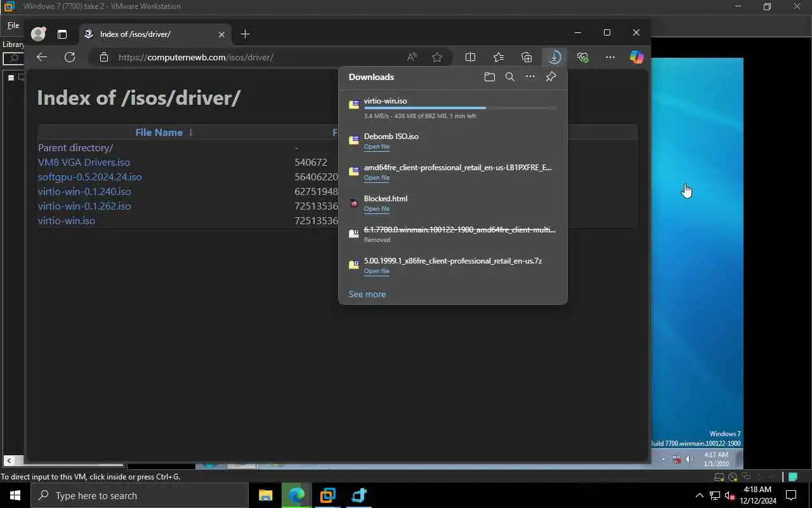Viewport: 812px width, 508px height.
Task: Click virtio-win.iso link in file listing
Action: (67, 220)
